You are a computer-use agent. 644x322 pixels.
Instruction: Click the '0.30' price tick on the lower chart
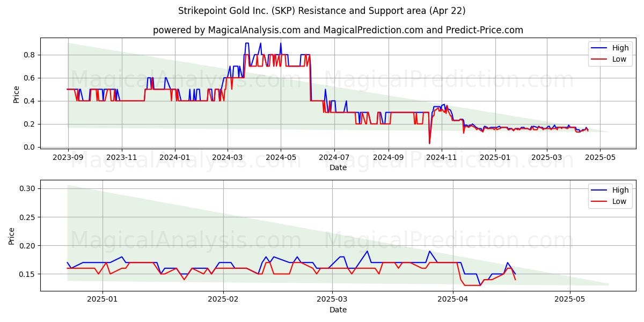[x=27, y=188]
